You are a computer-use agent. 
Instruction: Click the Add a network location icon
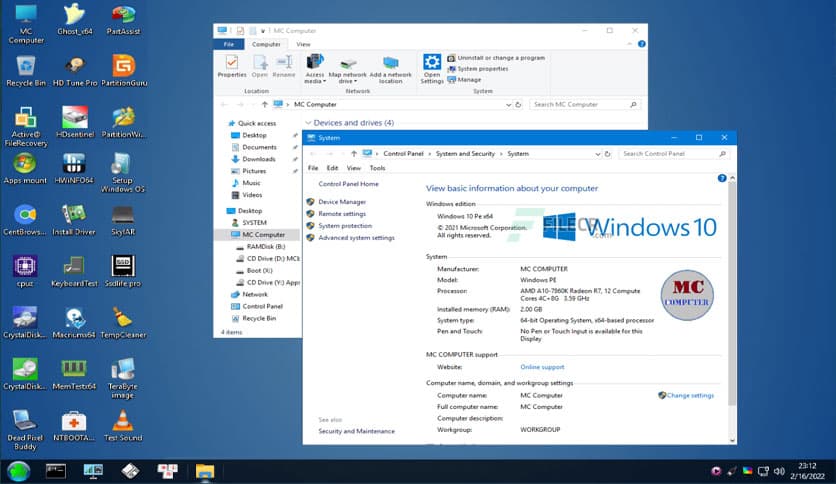390,68
